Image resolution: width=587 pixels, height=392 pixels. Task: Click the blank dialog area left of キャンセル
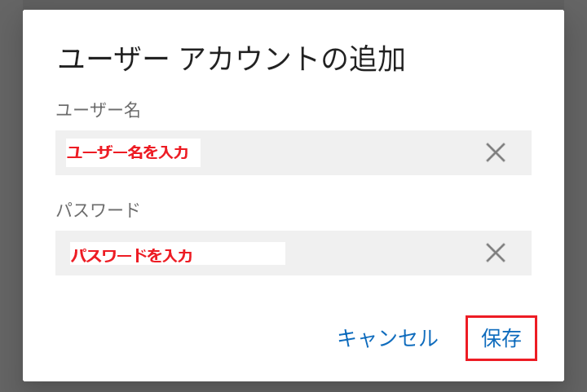point(179,337)
